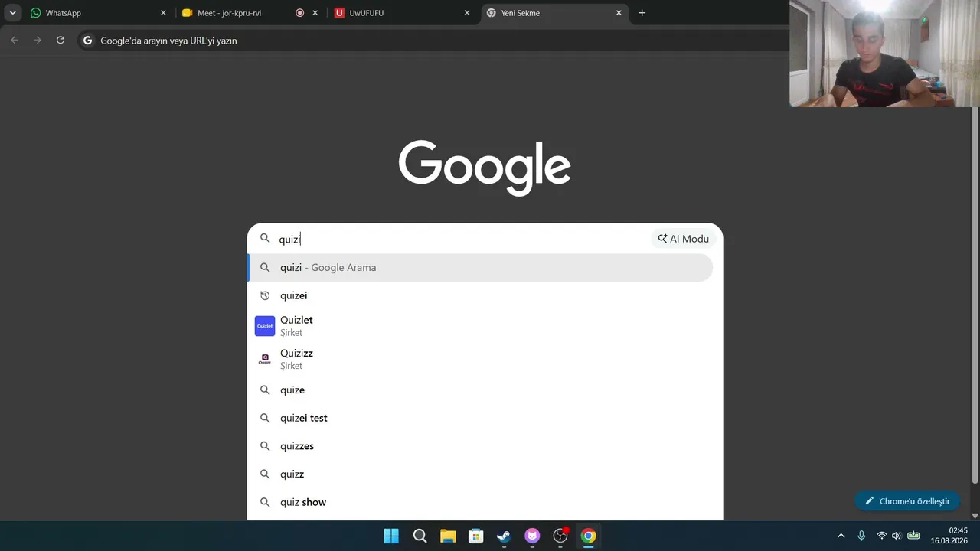Go back to the previous page

click(x=15, y=40)
